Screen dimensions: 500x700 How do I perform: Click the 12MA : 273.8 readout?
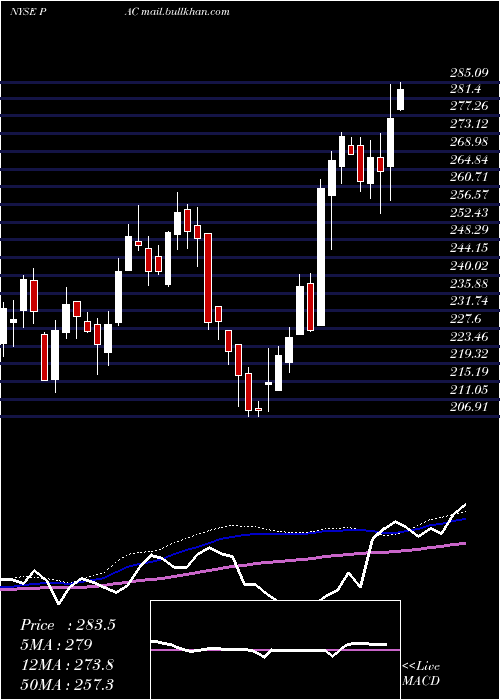tap(67, 665)
